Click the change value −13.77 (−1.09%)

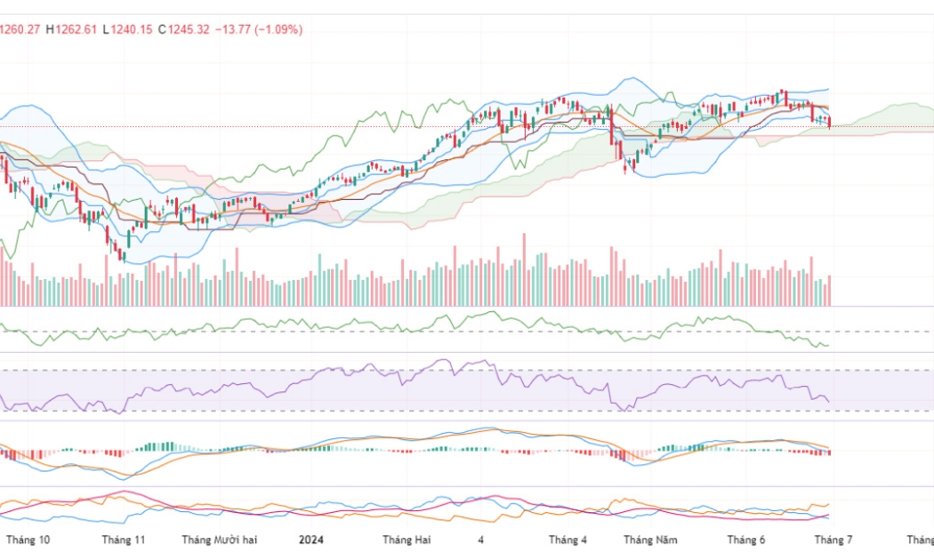[x=259, y=29]
